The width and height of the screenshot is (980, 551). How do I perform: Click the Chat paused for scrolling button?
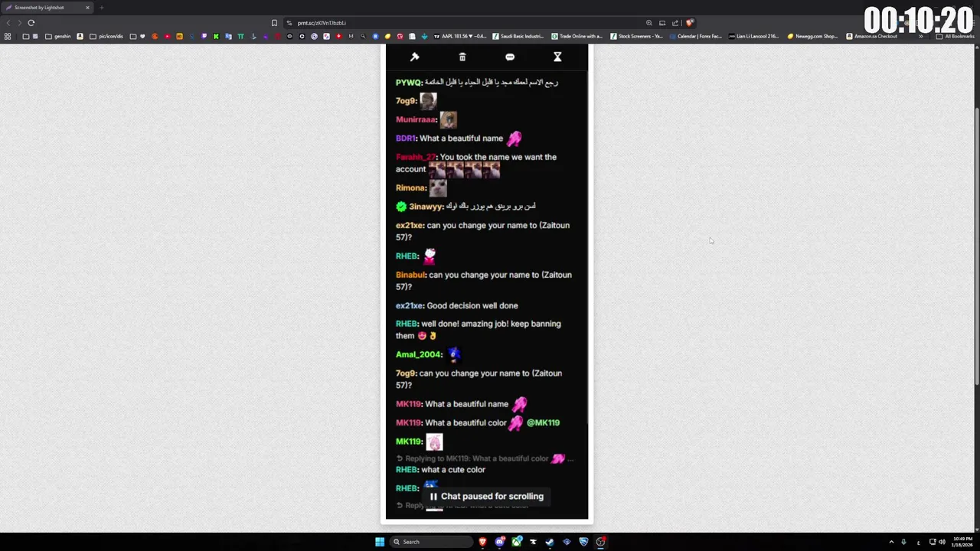(486, 497)
